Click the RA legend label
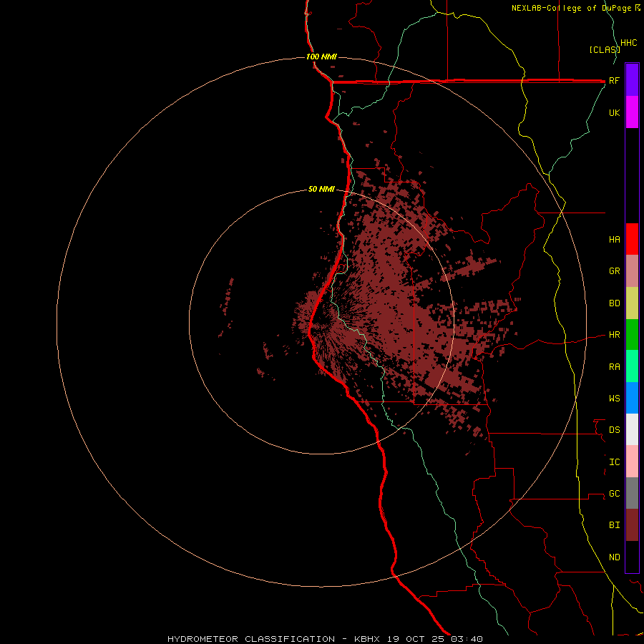 pos(614,367)
